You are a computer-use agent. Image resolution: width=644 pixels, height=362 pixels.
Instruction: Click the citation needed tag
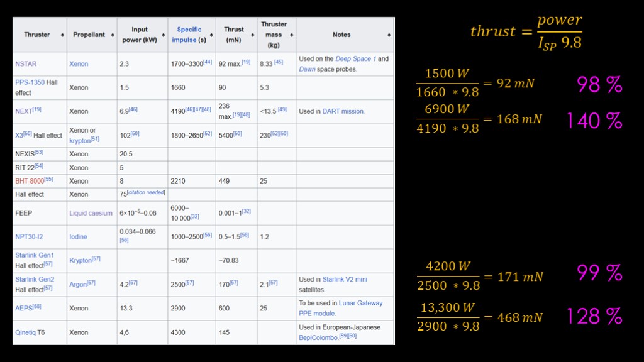146,192
